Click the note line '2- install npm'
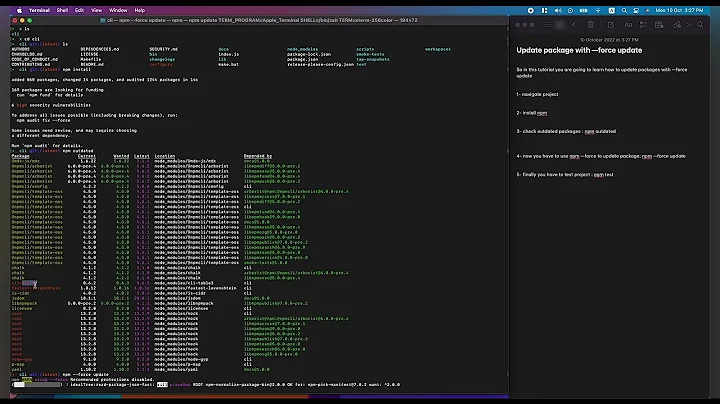720x404 pixels. pos(532,112)
